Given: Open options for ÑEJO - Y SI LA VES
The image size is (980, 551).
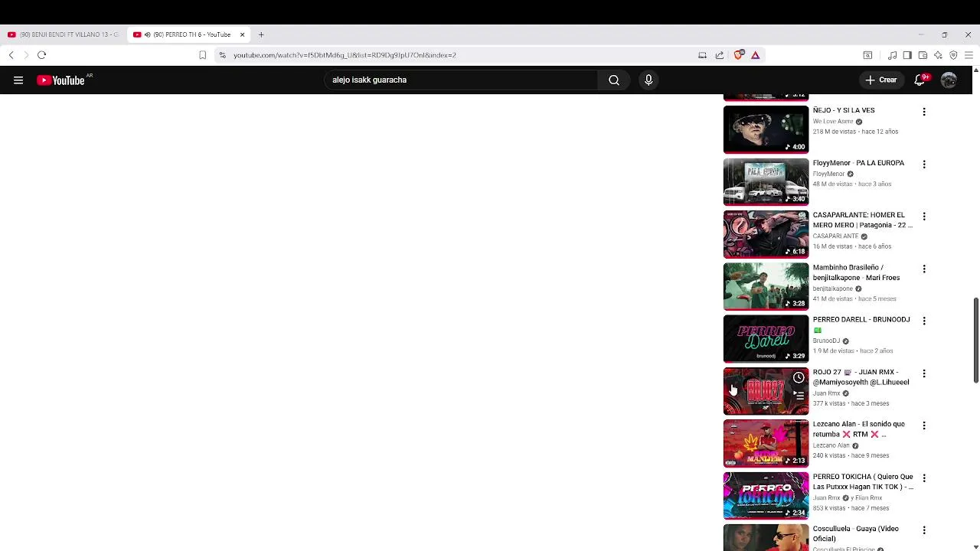Looking at the screenshot, I should (x=924, y=112).
